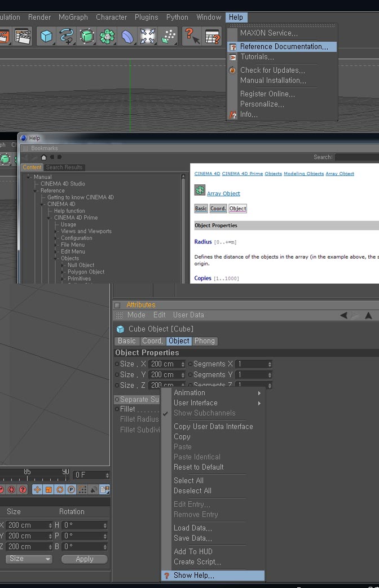Collapse the Objects tree node
This screenshot has width=379, height=588.
pos(55,259)
